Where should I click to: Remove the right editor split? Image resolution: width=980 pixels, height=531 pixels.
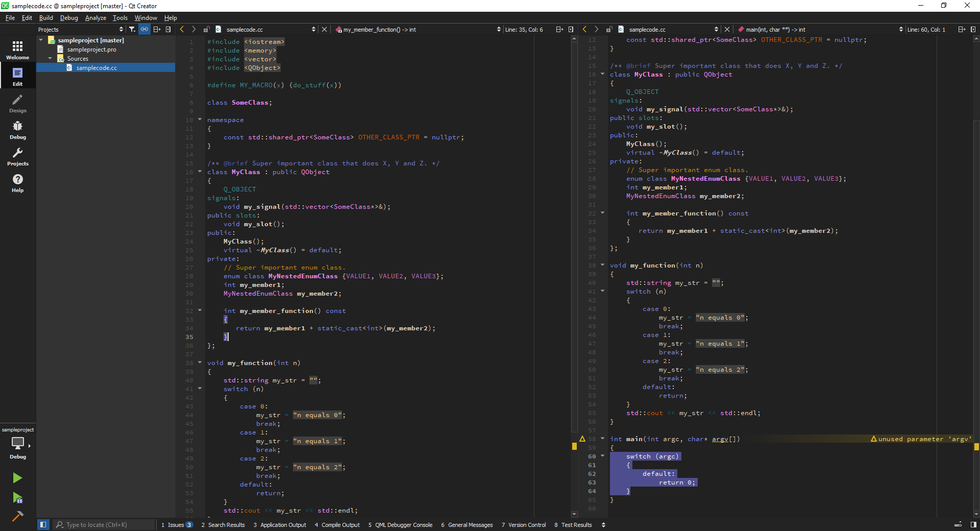973,30
